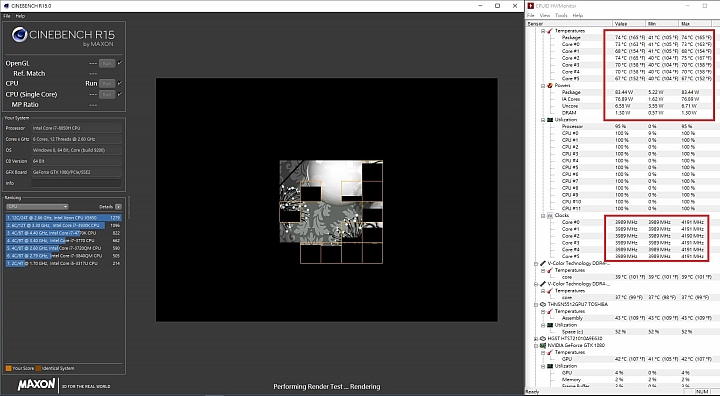Screen dimensions: 720x396
Task: Click the Clocks section icon
Action: click(x=550, y=215)
